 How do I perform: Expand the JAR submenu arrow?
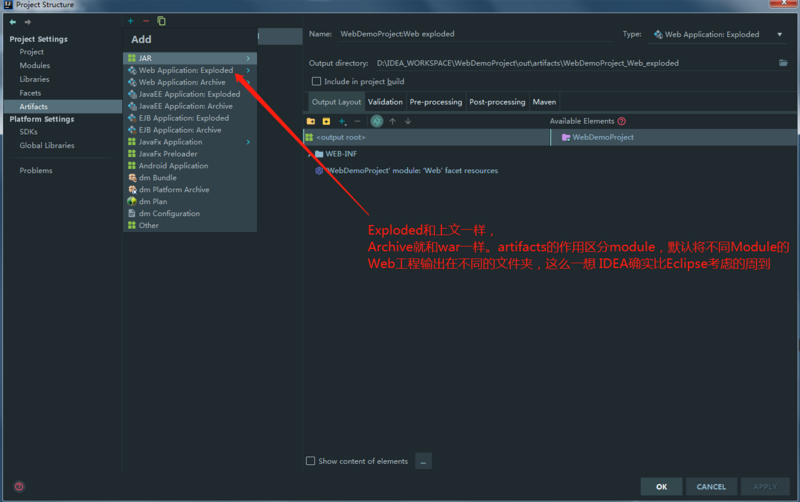[x=248, y=58]
